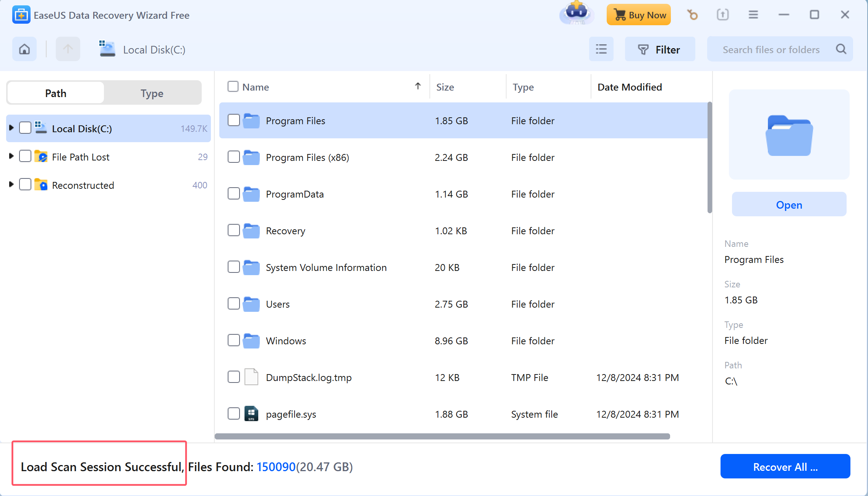Click the Recovery folder icon

pyautogui.click(x=251, y=231)
